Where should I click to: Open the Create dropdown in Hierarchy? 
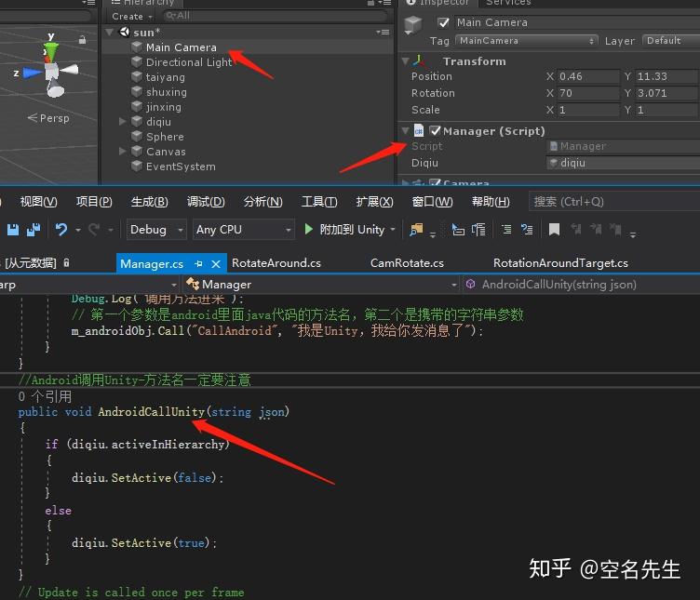(x=131, y=17)
